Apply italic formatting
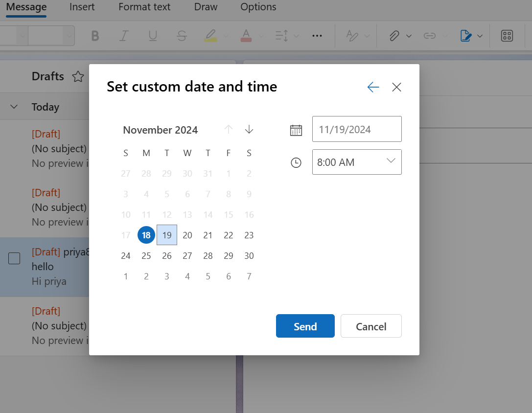 pos(124,35)
